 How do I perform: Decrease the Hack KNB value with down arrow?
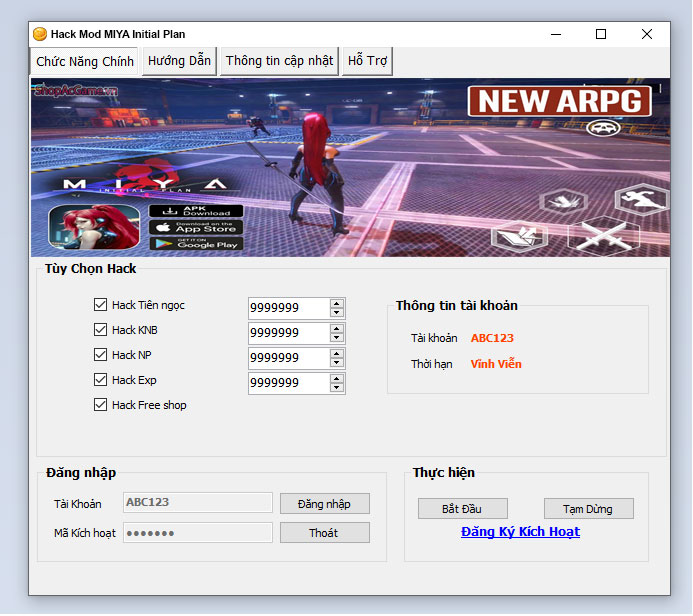[336, 338]
